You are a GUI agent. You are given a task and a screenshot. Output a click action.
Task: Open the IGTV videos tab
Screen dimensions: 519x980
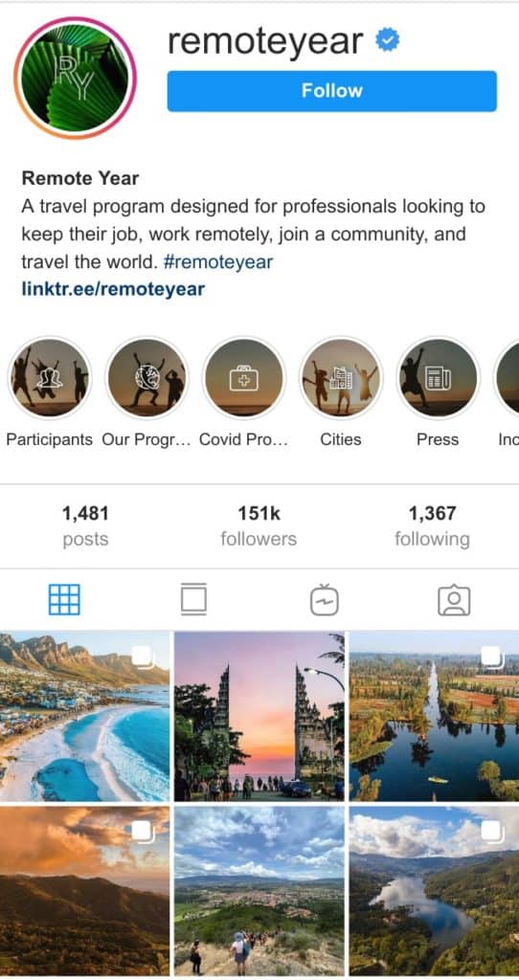[x=325, y=600]
